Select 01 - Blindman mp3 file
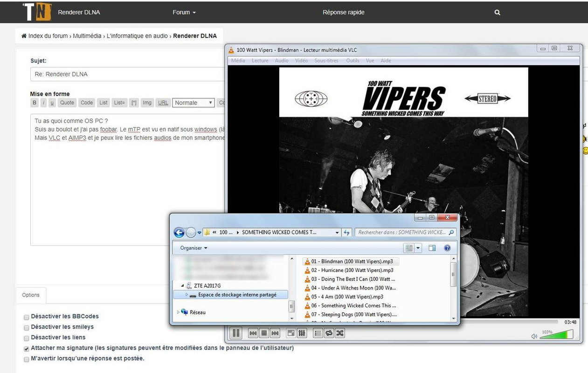The height and width of the screenshot is (373, 588). pos(351,262)
